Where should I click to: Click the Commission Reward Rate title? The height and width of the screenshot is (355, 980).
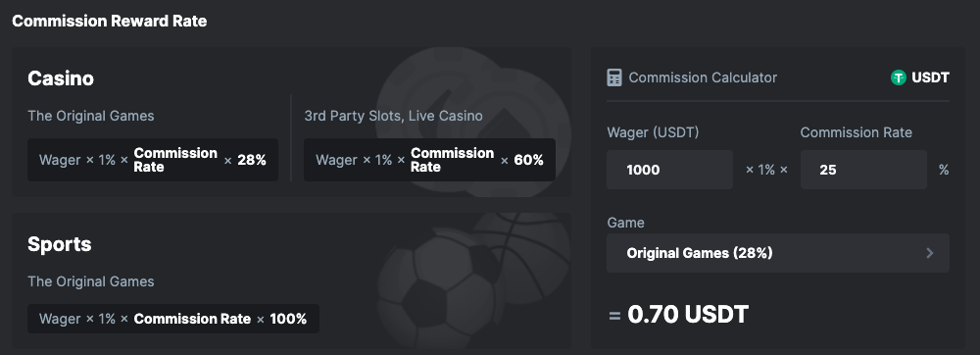110,21
